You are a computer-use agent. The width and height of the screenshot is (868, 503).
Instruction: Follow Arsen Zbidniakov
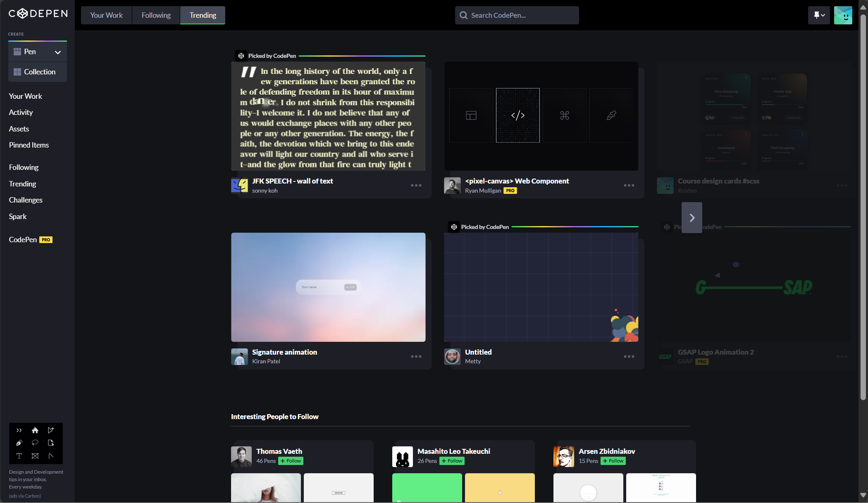pos(613,461)
